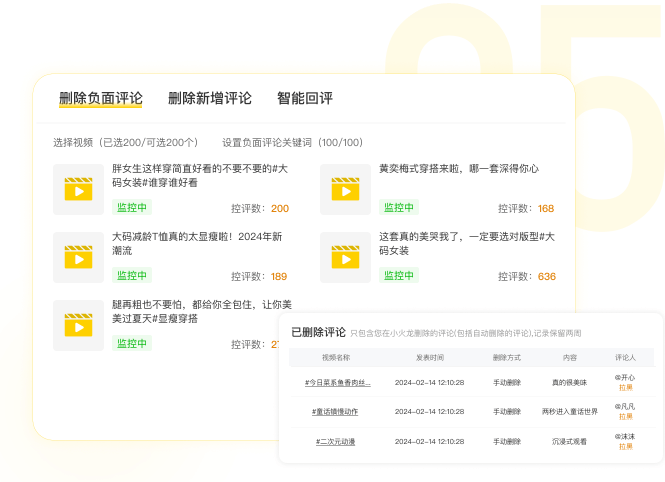The image size is (665, 482).
Task: Click 选择视频 (已选200/可选200个) option
Action: 126,142
